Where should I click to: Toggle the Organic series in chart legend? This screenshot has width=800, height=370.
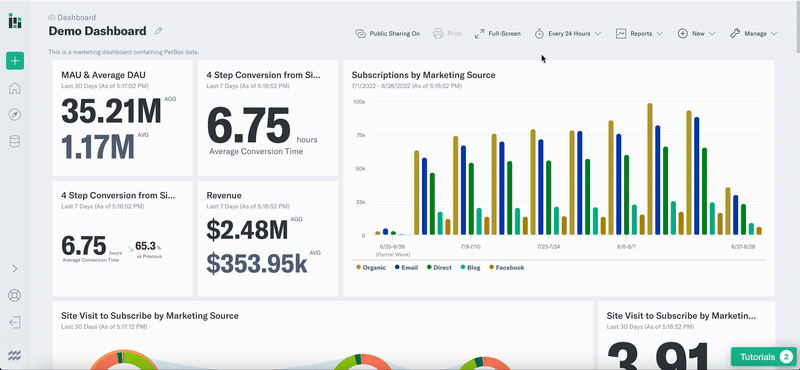pos(371,267)
